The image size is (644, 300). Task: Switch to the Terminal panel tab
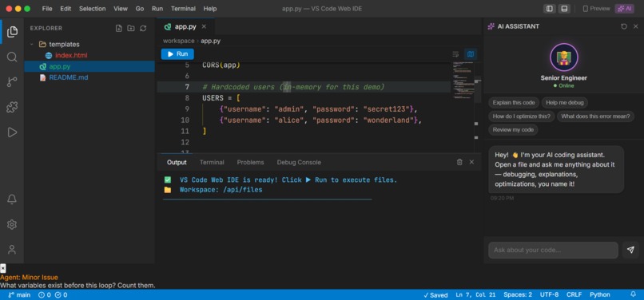click(x=212, y=163)
